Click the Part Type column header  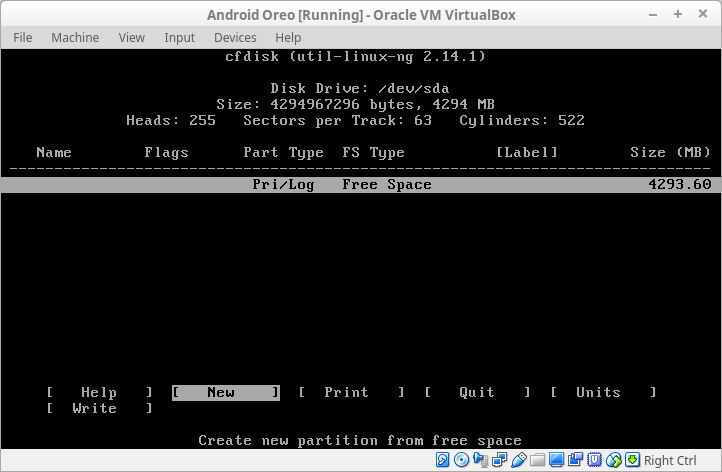pyautogui.click(x=283, y=152)
